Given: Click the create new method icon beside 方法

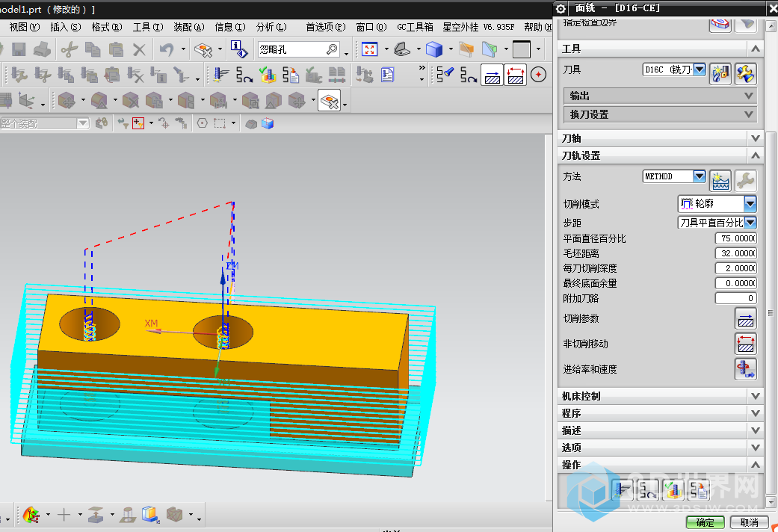Looking at the screenshot, I should pos(720,181).
